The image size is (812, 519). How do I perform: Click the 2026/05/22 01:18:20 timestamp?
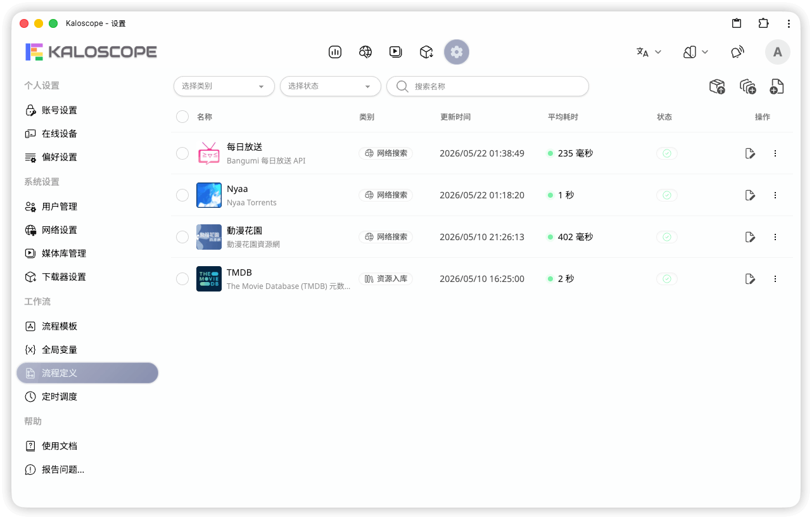[x=482, y=195]
